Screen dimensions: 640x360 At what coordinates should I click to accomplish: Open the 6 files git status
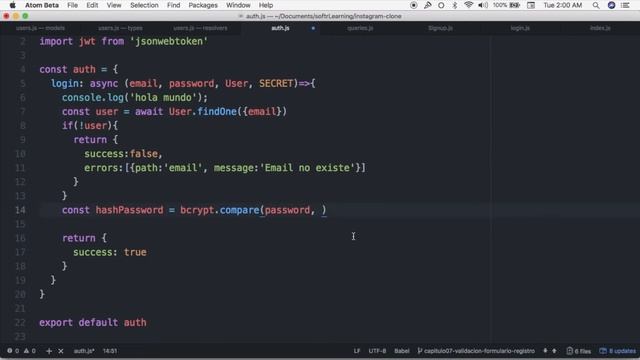click(578, 351)
